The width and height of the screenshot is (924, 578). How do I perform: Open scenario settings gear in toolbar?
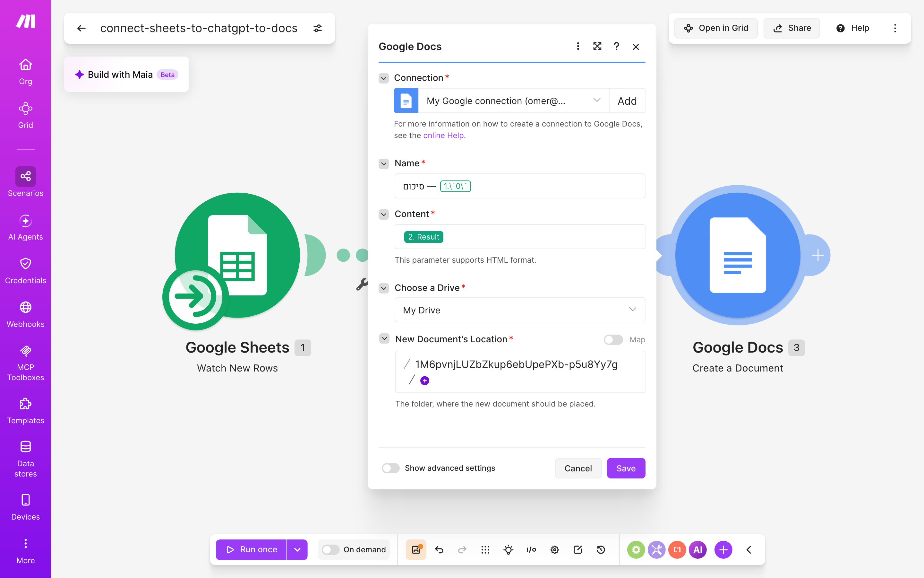coord(554,550)
